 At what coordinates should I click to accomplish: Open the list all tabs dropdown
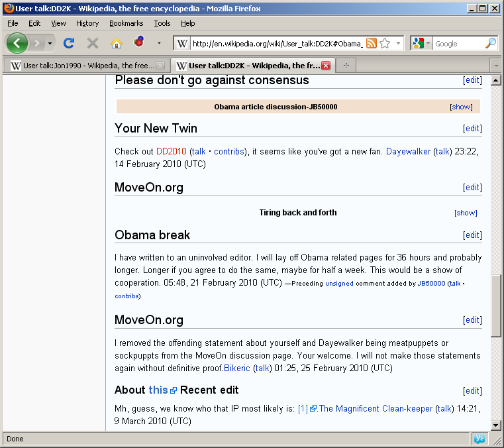tap(496, 66)
